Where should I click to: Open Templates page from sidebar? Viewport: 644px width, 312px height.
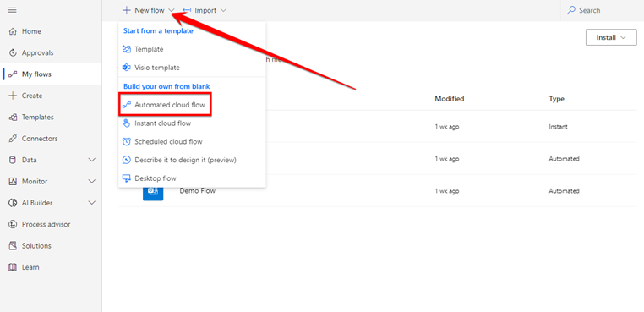tap(51, 118)
